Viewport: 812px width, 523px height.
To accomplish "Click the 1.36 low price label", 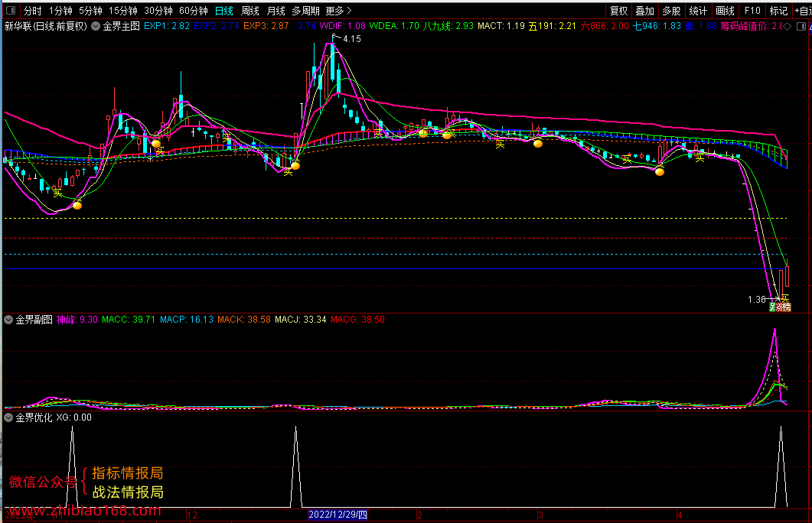I will (x=757, y=300).
